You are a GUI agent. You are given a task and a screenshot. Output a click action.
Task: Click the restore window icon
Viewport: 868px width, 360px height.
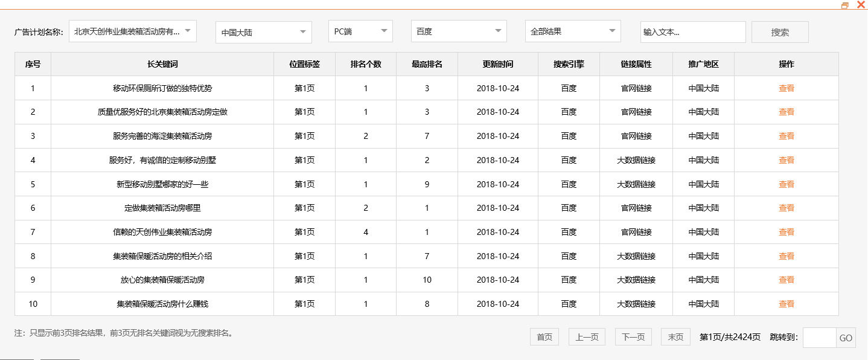844,5
